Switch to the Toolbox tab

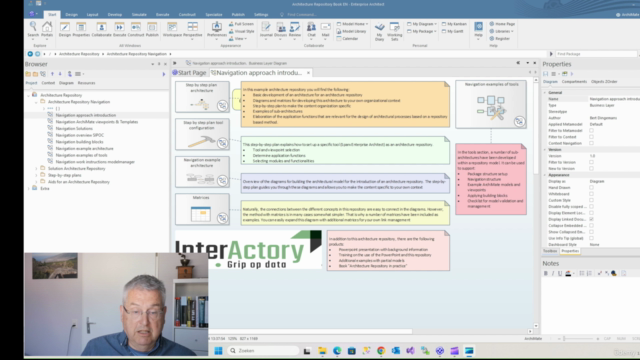(x=550, y=251)
